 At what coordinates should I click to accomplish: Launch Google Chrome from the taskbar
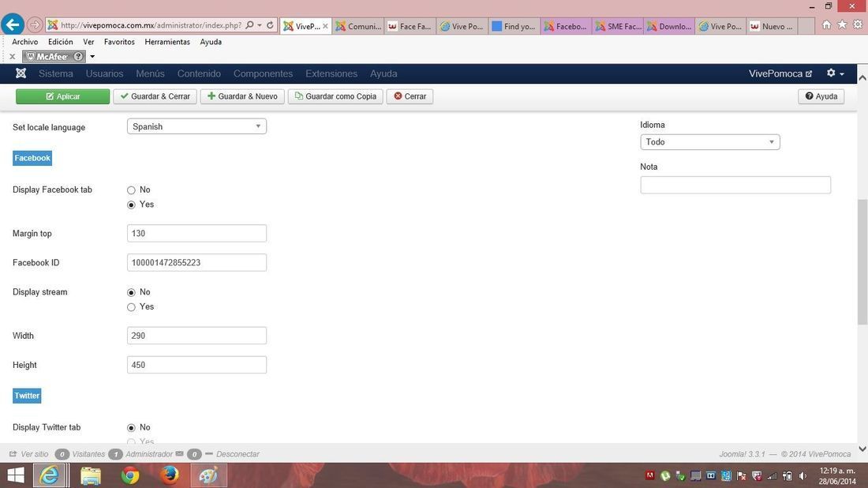[130, 475]
